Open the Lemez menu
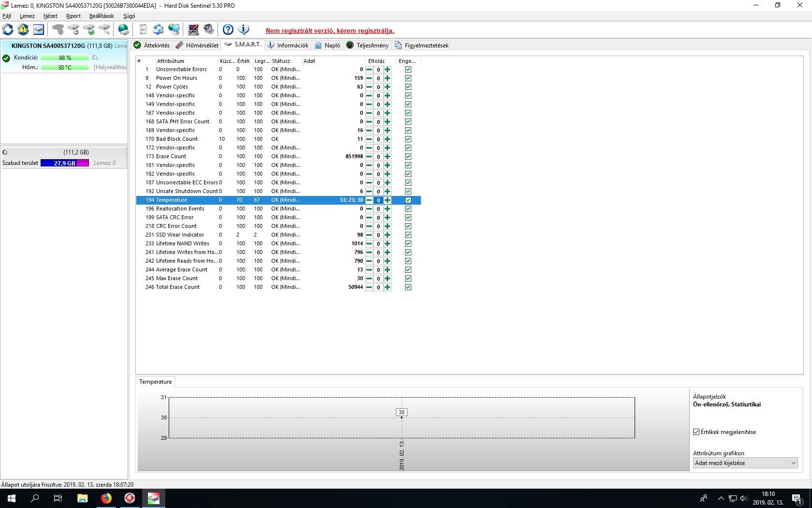This screenshot has height=508, width=812. 27,16
